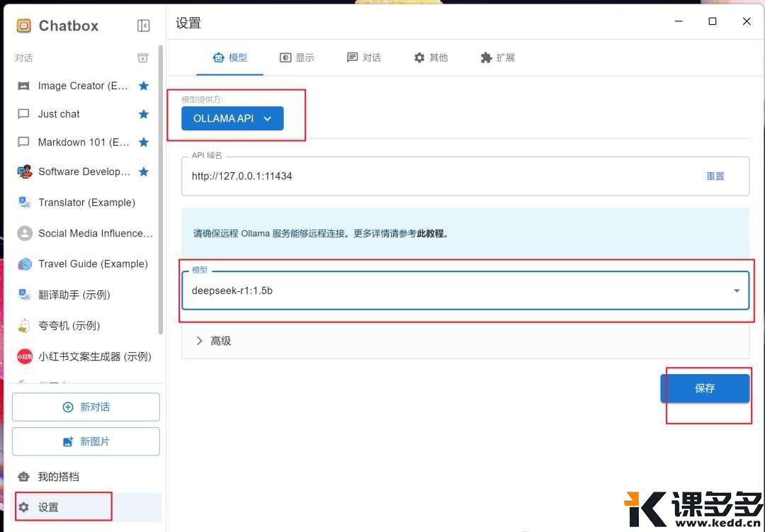This screenshot has width=765, height=532.
Task: Open 夸夸机 (示例) conversation
Action: click(85, 326)
